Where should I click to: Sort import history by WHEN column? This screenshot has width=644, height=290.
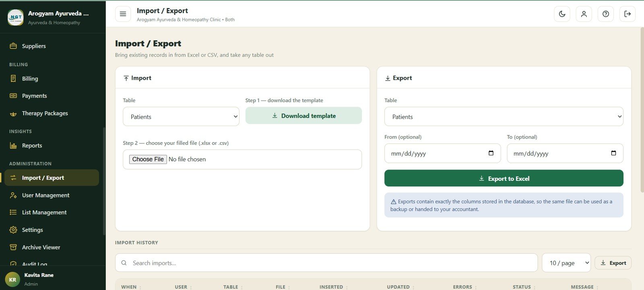click(x=131, y=287)
